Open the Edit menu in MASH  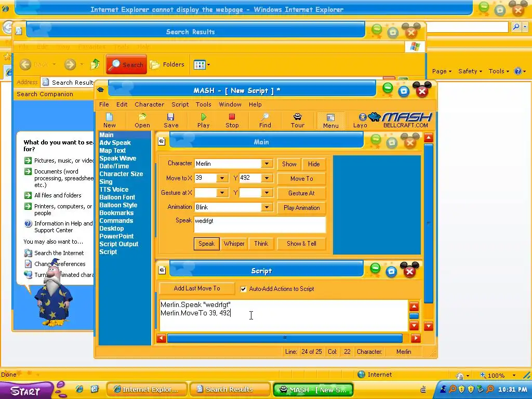click(122, 104)
